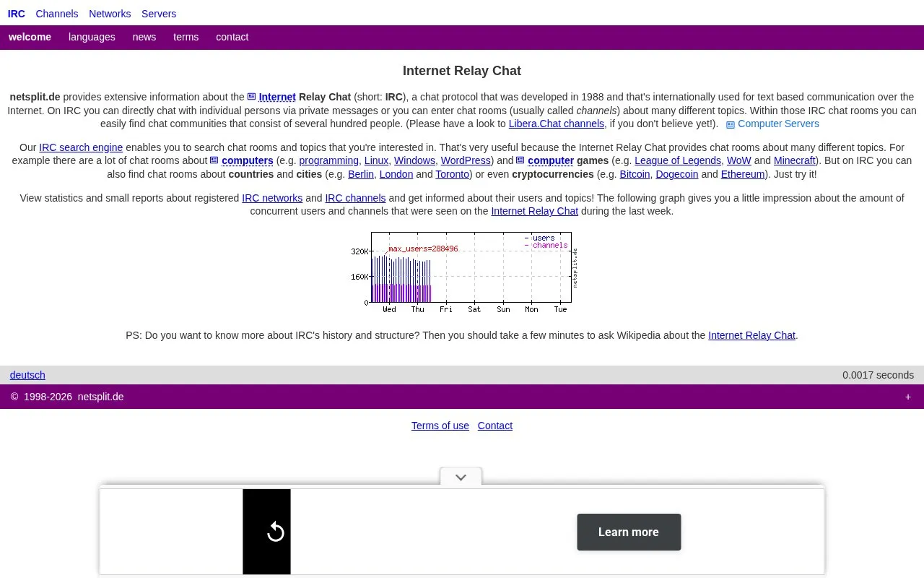Viewport: 924px width, 578px height.
Task: Open the Minecraft link
Action: (x=795, y=160)
